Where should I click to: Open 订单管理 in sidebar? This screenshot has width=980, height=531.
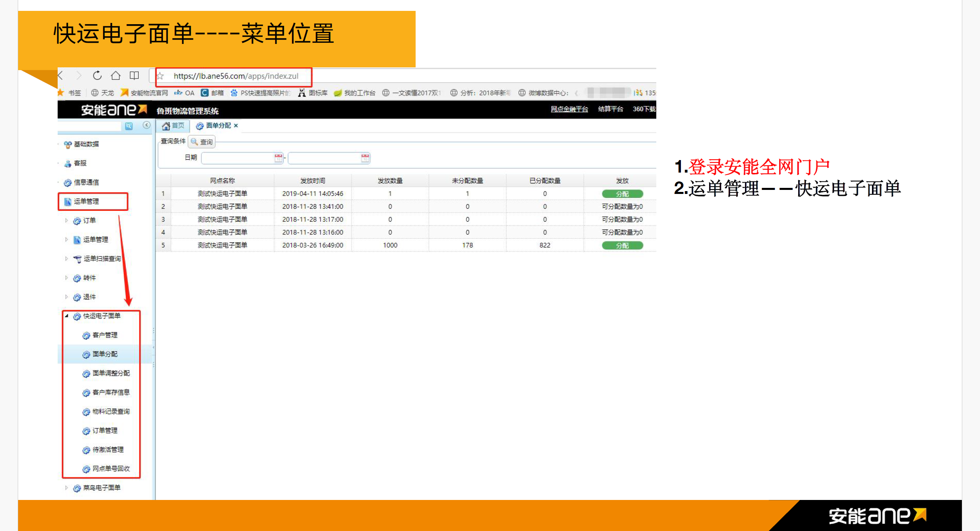point(100,431)
